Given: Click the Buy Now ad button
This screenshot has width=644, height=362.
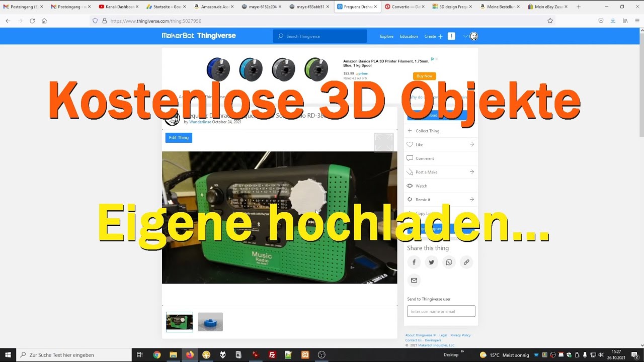Looking at the screenshot, I should tap(424, 76).
